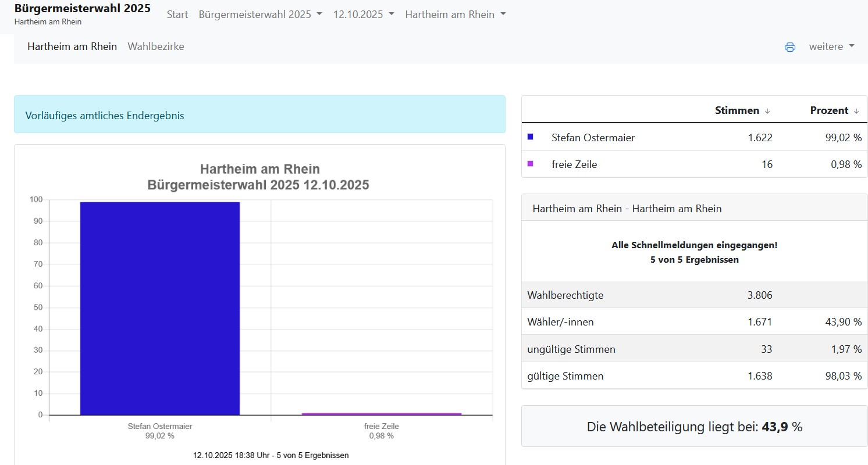Switch to the Wahlbezirke tab
This screenshot has height=465, width=868.
click(x=156, y=46)
